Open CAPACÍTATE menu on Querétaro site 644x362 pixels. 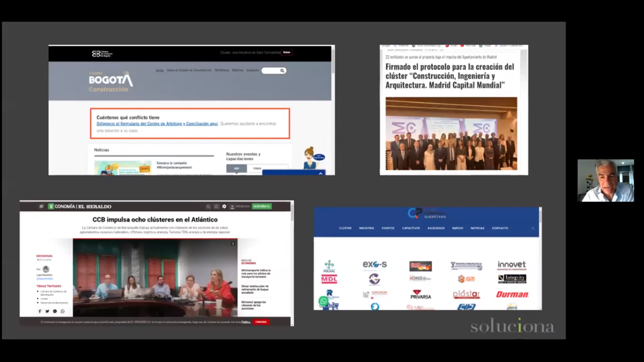click(x=411, y=228)
